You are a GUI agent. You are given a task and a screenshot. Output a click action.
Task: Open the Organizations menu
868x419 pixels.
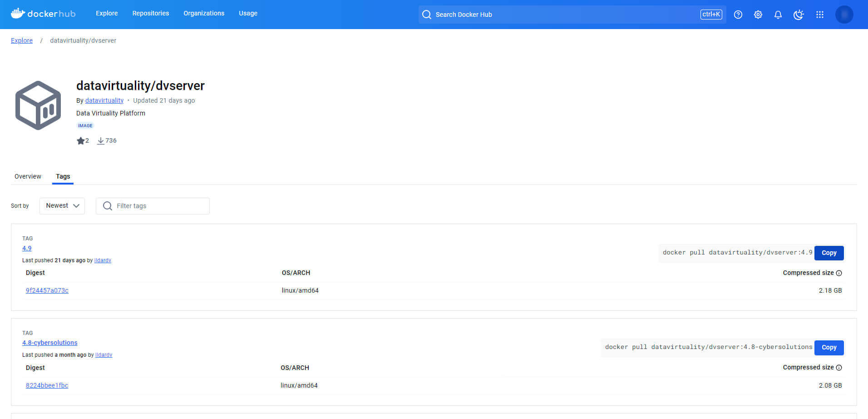(x=204, y=14)
